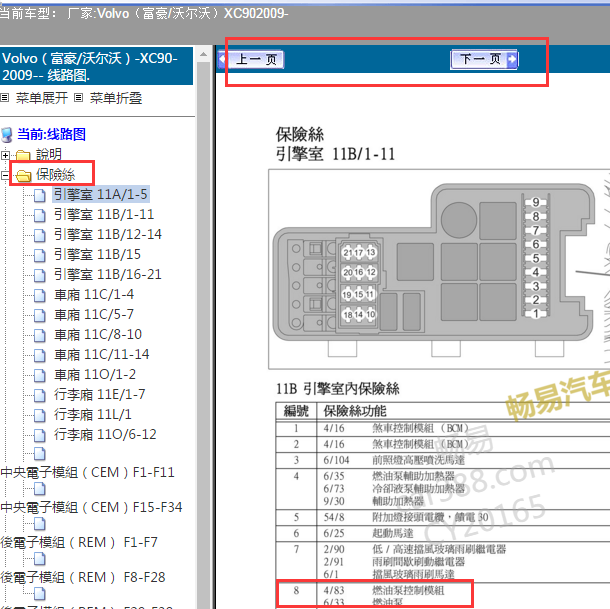Click the open 保險絲 folder icon
Image resolution: width=610 pixels, height=609 pixels.
point(23,176)
